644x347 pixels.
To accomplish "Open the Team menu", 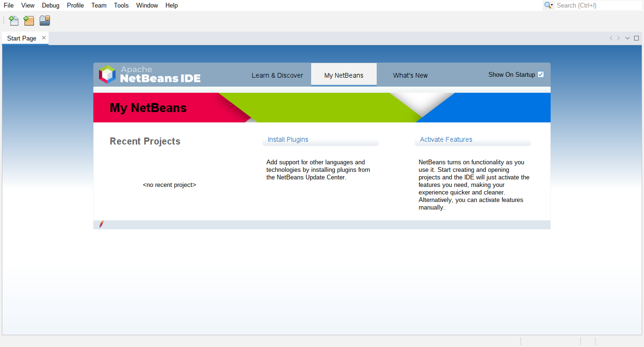I will 99,5.
